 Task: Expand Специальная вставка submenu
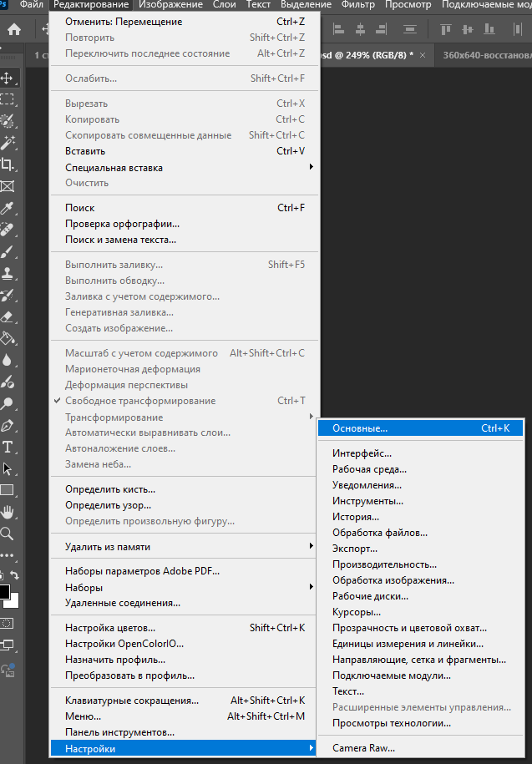click(x=185, y=168)
